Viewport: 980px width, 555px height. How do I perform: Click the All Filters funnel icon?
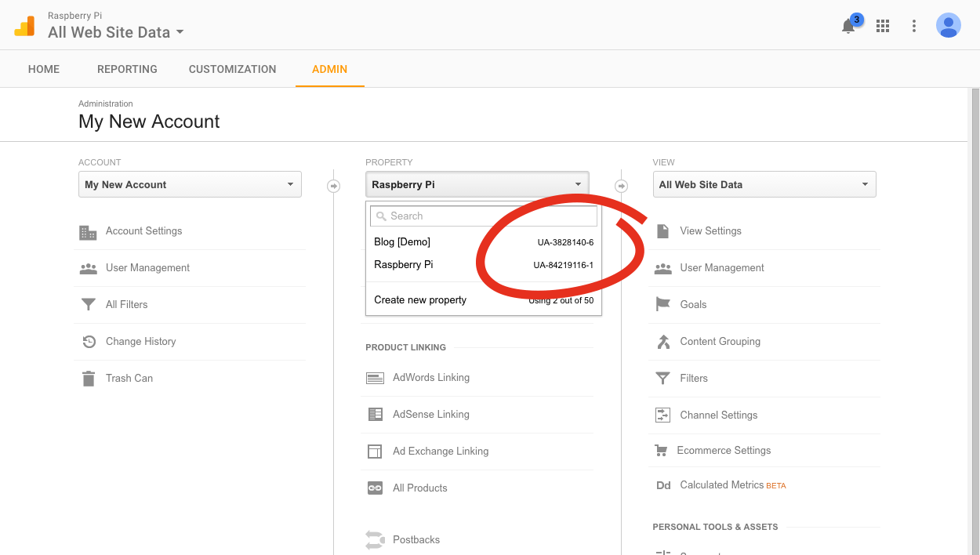[x=88, y=305]
